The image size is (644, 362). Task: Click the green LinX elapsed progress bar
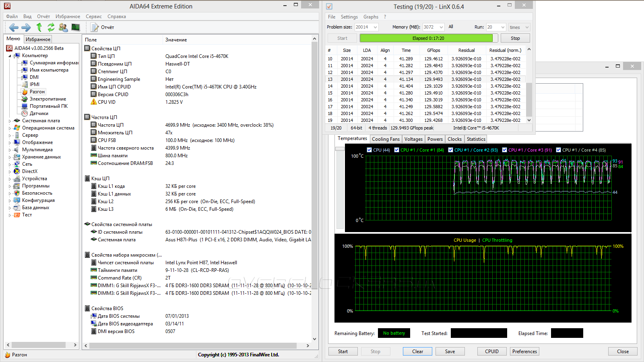tap(426, 38)
